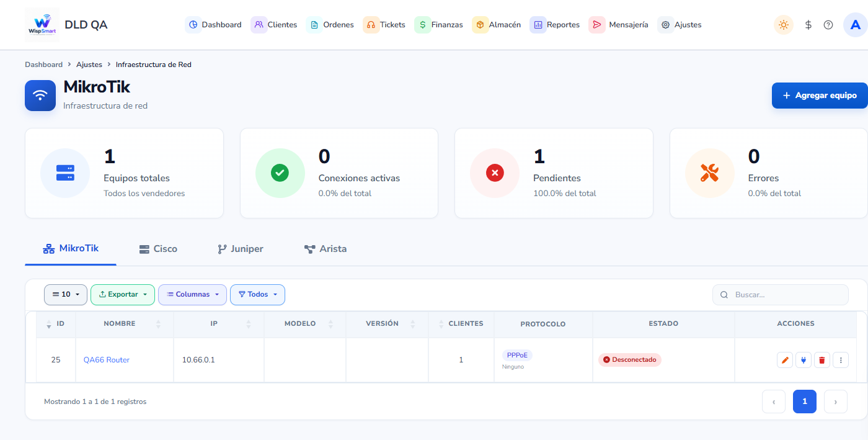Click the Buscar search field
This screenshot has height=440, width=868.
(x=781, y=295)
